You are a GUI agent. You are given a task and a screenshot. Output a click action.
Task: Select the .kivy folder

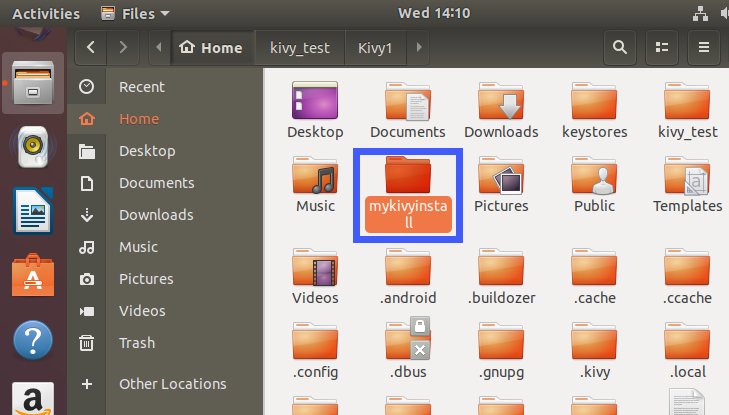(x=594, y=350)
